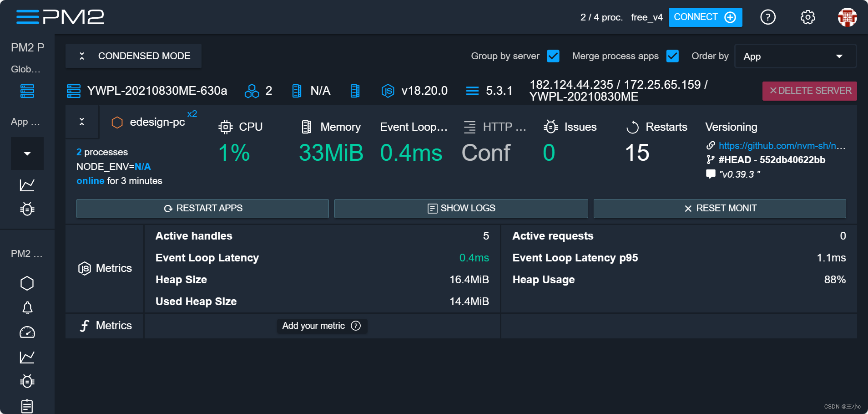Click the process cubes icon beside 2
Image resolution: width=868 pixels, height=414 pixels.
(252, 91)
